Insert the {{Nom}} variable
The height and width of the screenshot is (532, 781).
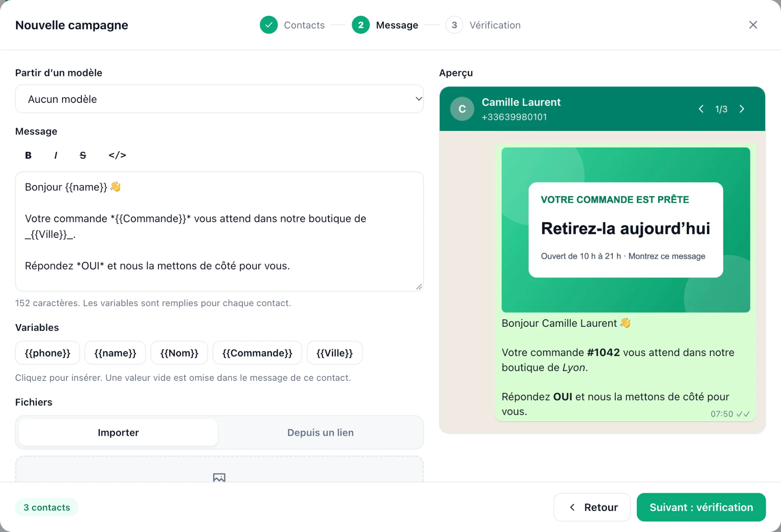coord(179,353)
